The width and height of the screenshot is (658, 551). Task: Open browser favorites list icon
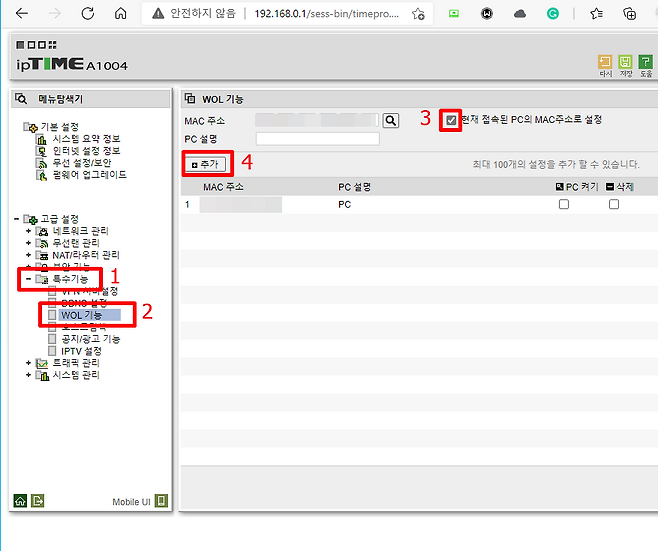click(596, 14)
